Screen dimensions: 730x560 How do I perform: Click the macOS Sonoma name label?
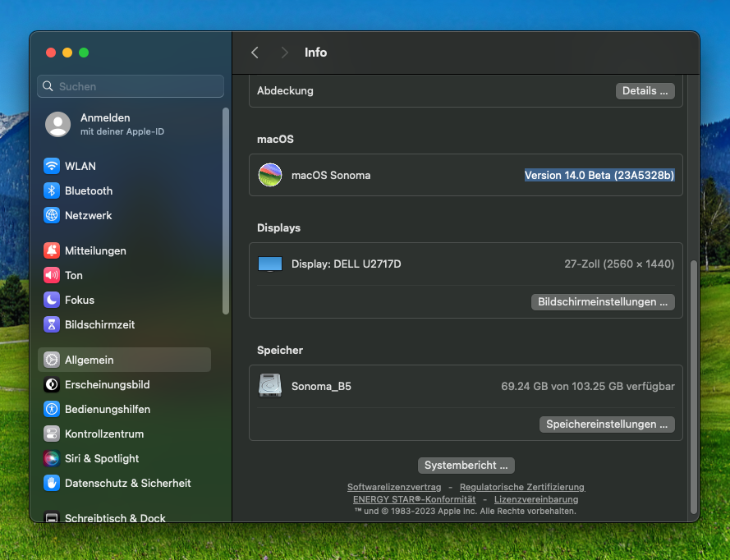(331, 175)
